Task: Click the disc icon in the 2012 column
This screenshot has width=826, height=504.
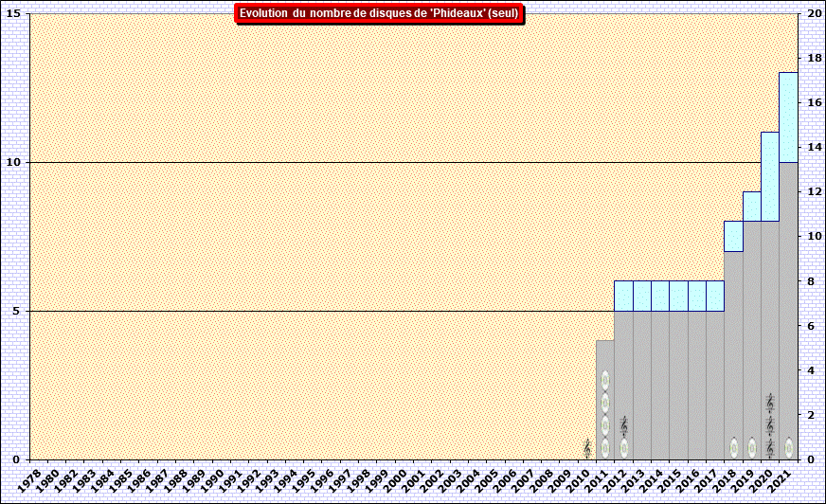Action: 623,447
